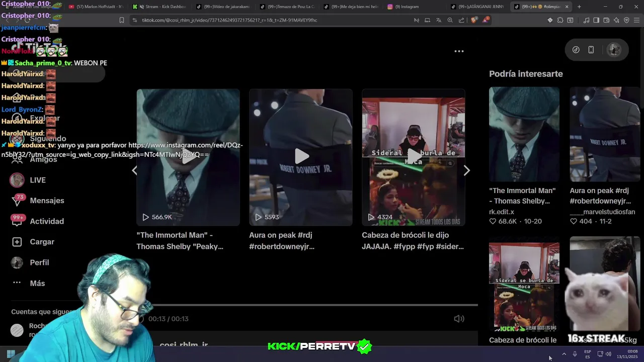
Task: Switch to the Instagram tab
Action: (x=415, y=7)
